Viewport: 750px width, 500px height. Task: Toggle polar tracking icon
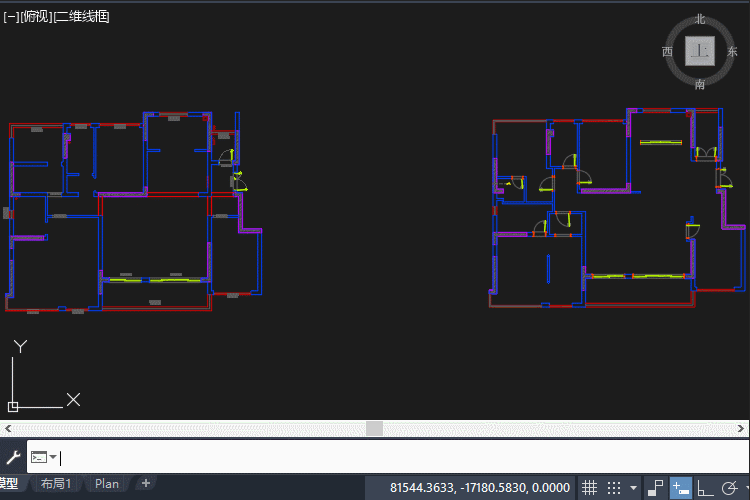(x=729, y=488)
